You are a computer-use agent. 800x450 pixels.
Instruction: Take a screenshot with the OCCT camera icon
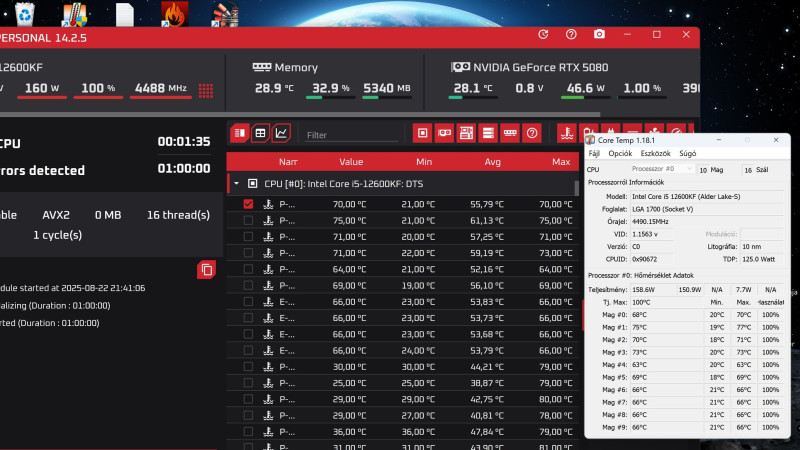599,34
